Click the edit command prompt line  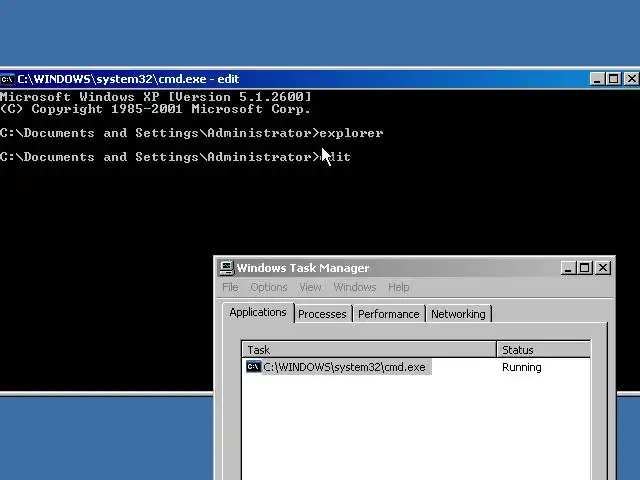point(175,157)
